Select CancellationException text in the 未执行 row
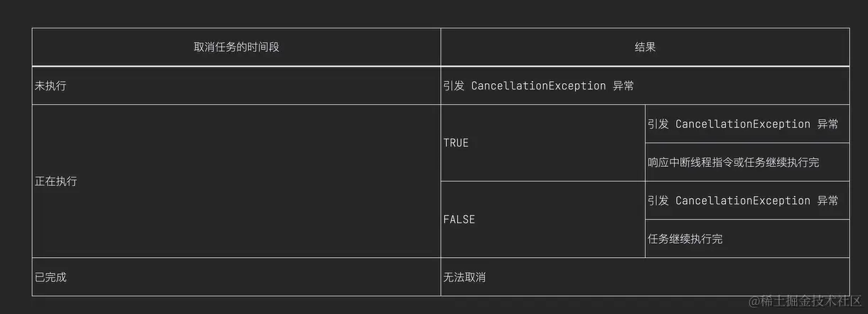 click(538, 86)
